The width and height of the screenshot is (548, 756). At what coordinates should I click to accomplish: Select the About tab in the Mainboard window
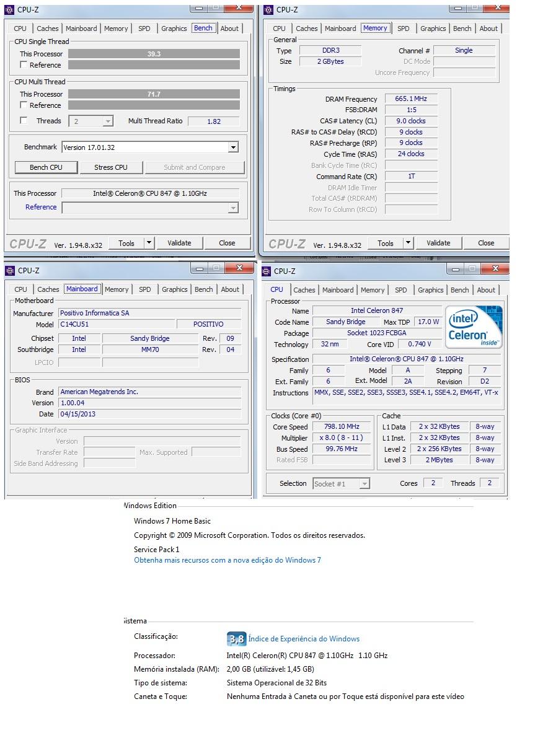pyautogui.click(x=230, y=289)
